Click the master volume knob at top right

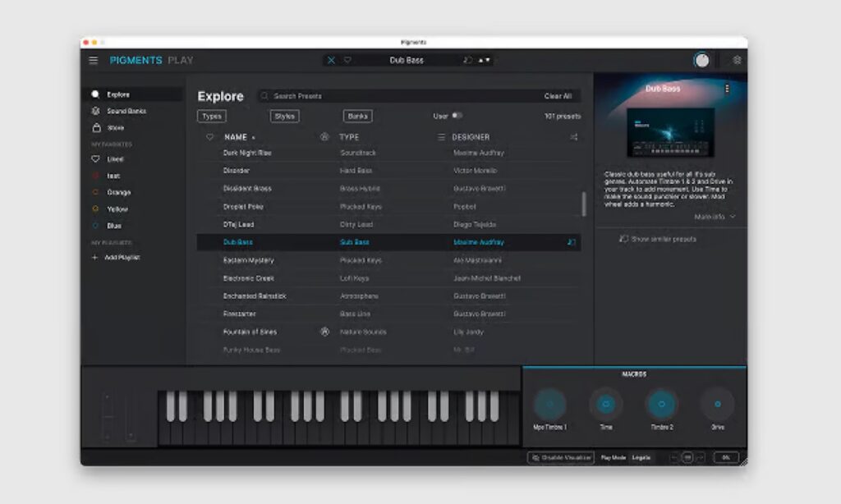[701, 60]
